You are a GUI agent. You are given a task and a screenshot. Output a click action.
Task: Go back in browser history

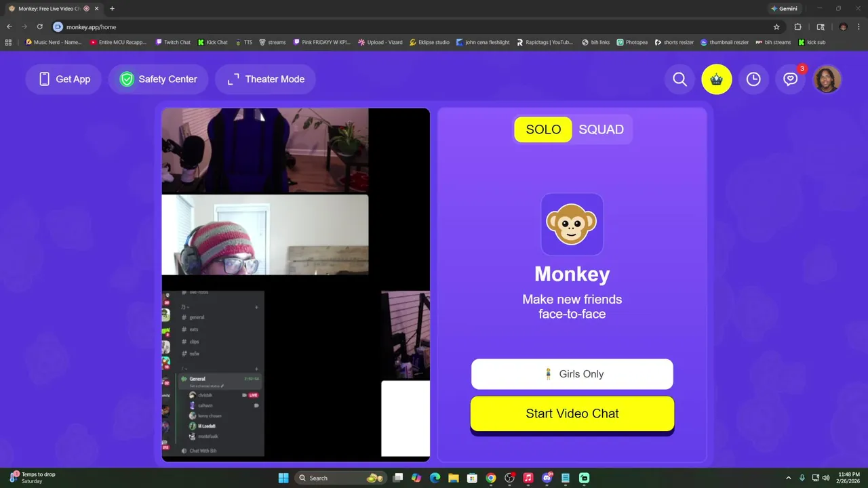point(9,26)
